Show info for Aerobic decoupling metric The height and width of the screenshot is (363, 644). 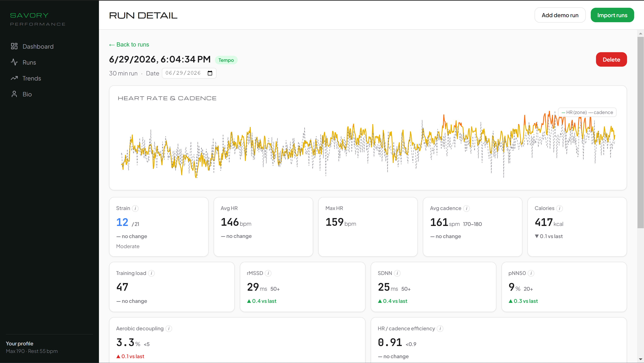tap(169, 328)
